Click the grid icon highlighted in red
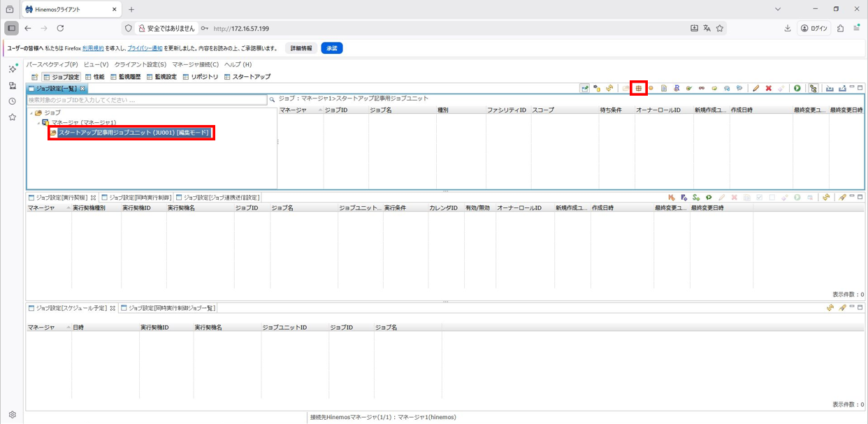This screenshot has height=424, width=868. click(x=638, y=89)
